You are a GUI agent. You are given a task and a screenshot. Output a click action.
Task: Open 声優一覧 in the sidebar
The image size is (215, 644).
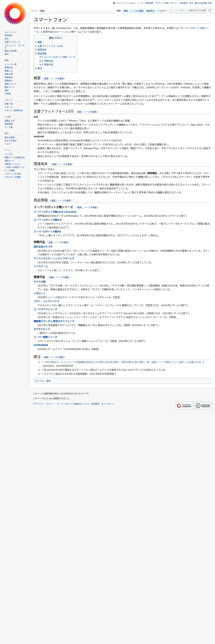[x=9, y=104]
